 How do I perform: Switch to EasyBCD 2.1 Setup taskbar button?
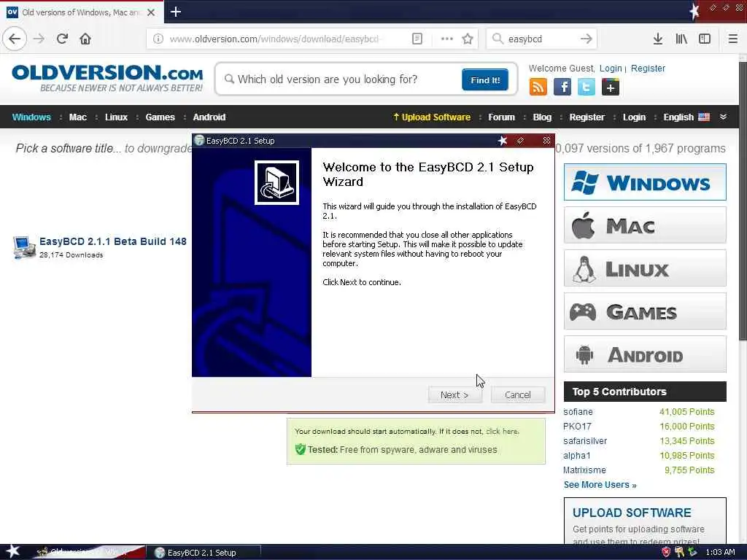point(203,553)
